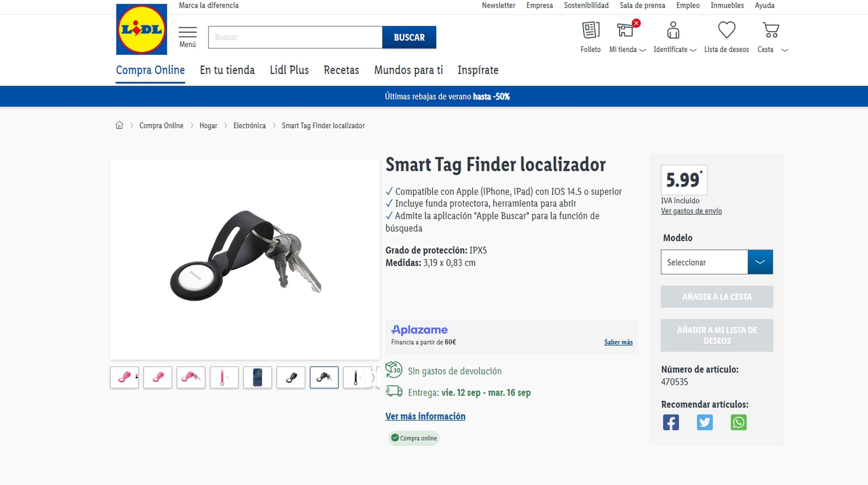Open the Recetas menu item
This screenshot has height=485, width=868.
(341, 70)
